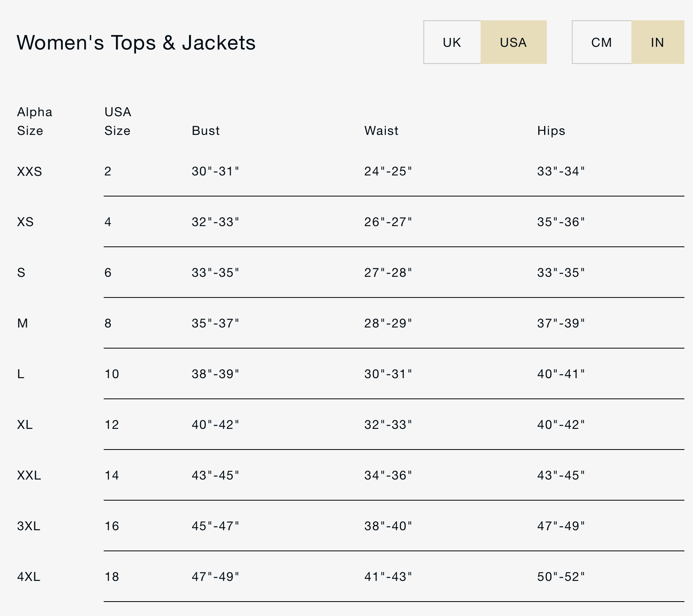
Task: Switch size region to UK
Action: tap(452, 42)
